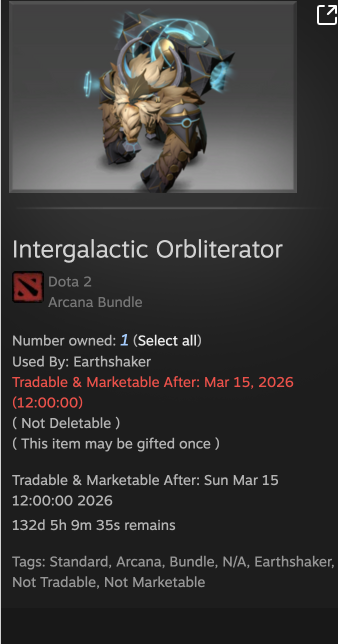
Task: Open item in new window popout icon
Action: pos(327,14)
